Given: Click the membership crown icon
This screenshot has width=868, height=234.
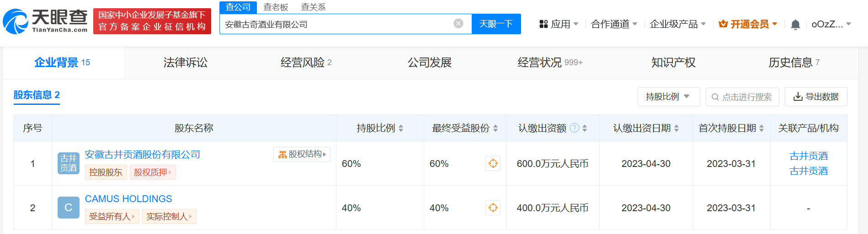Looking at the screenshot, I should pyautogui.click(x=723, y=24).
